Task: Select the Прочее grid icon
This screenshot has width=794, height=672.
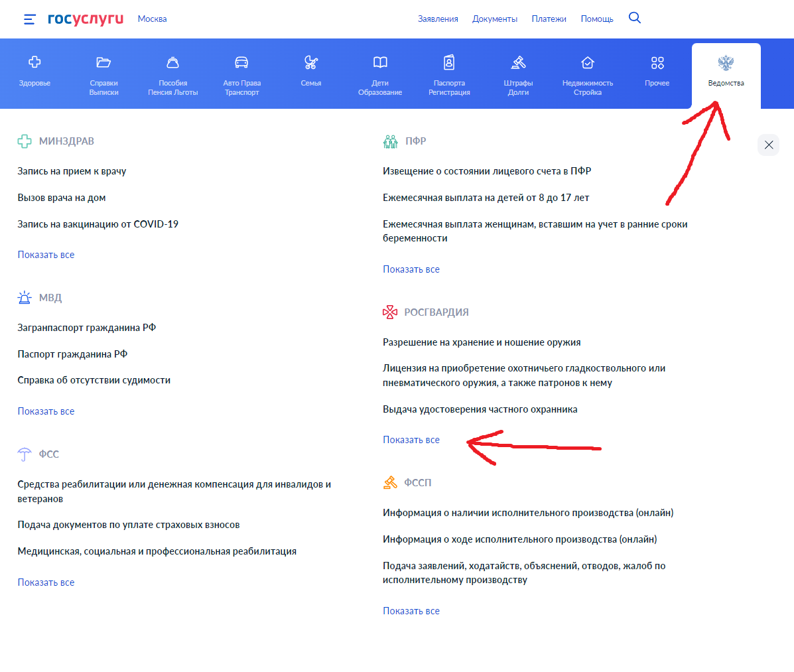Action: [657, 63]
